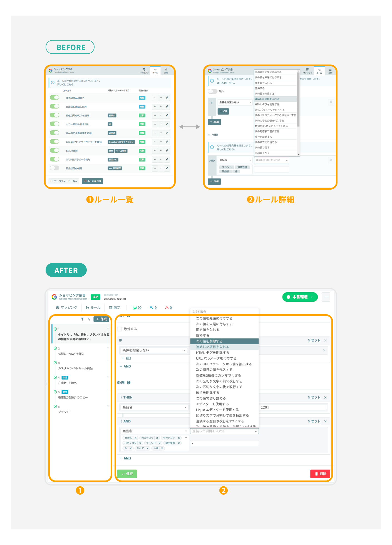Toggle 商品名に重要要素を追加 rule switch
Screen dimensions: 392x545
coord(54,133)
